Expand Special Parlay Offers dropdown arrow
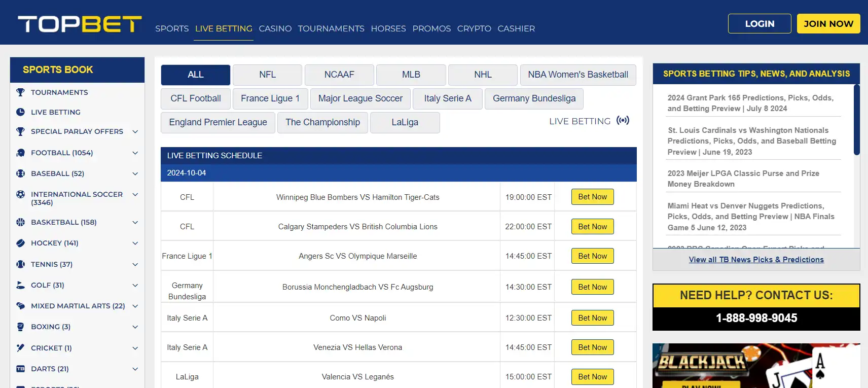This screenshot has width=868, height=388. [135, 131]
